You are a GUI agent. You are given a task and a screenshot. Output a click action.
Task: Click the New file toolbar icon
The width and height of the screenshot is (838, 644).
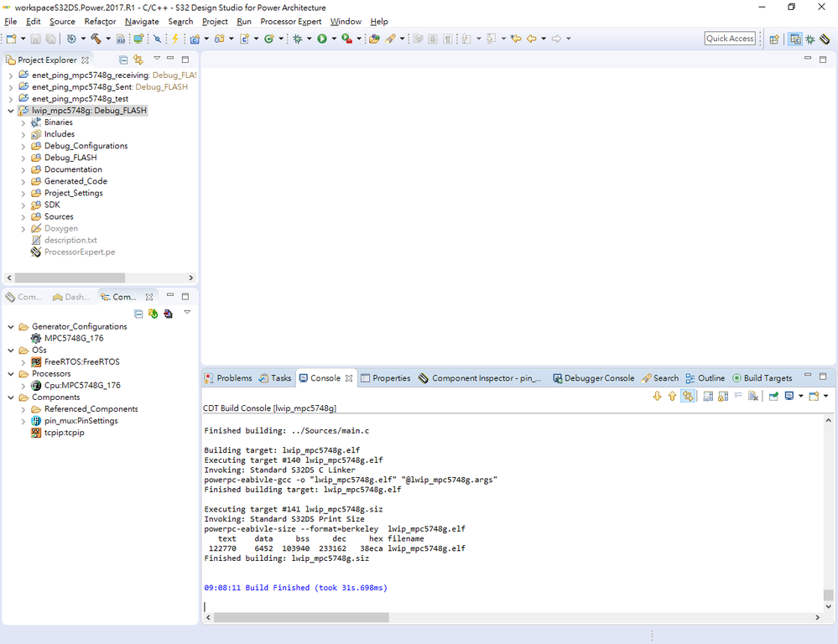11,39
